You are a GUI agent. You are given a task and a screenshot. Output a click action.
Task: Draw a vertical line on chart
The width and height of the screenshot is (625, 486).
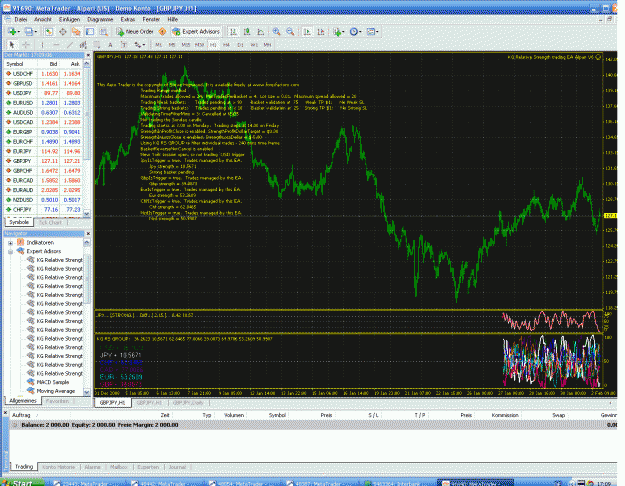(42, 45)
